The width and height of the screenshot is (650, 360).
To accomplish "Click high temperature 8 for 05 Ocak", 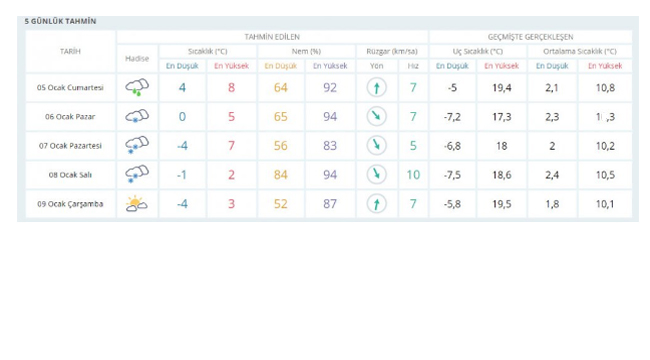I will click(231, 88).
